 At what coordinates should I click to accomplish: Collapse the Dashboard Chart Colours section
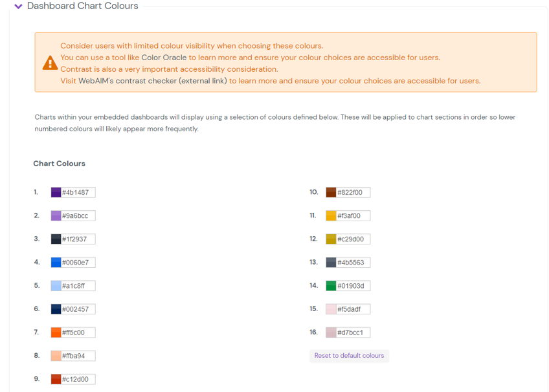click(x=18, y=6)
